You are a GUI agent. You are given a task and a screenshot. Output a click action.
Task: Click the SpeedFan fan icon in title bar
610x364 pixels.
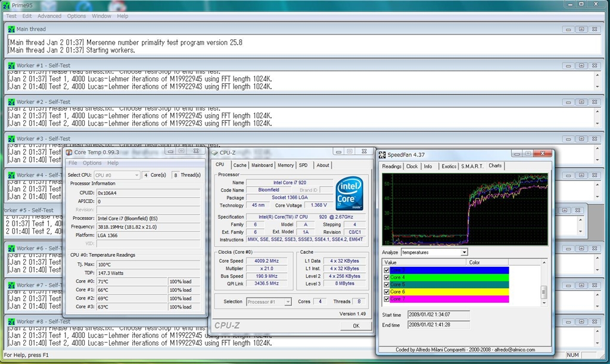click(382, 154)
